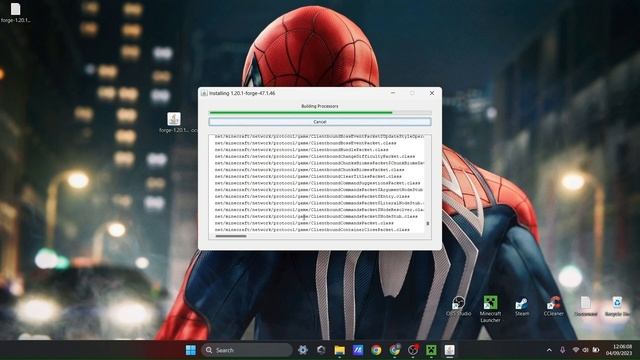The width and height of the screenshot is (640, 360).
Task: Open the clock and date panel
Action: 619,350
